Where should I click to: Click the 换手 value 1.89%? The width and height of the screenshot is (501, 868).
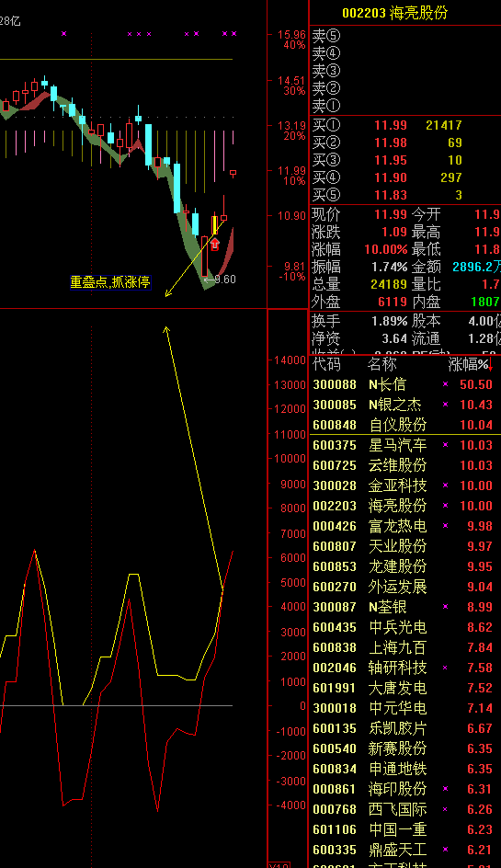(x=389, y=321)
